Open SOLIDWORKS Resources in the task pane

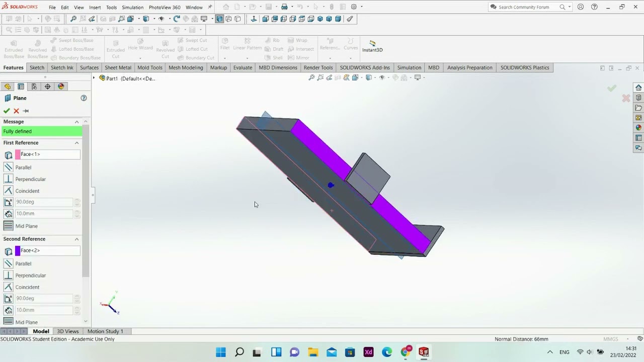click(638, 87)
